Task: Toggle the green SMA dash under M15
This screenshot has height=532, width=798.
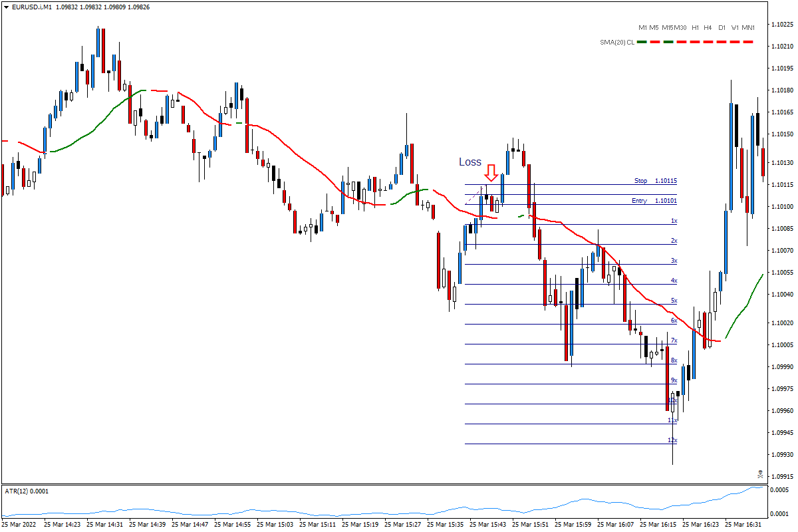Action: coord(668,41)
